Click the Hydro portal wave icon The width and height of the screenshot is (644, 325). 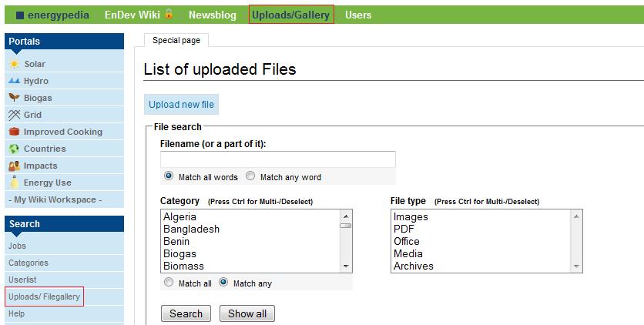[14, 81]
